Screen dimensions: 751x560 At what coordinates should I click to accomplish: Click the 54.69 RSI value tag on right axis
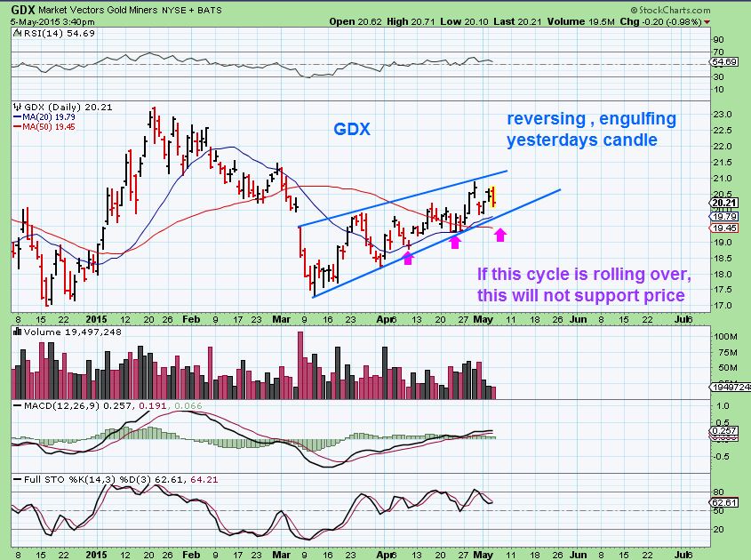723,62
